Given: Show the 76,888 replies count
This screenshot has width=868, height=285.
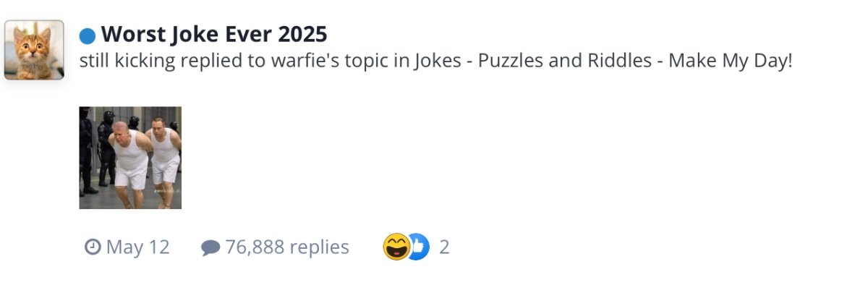Looking at the screenshot, I should pos(287,247).
